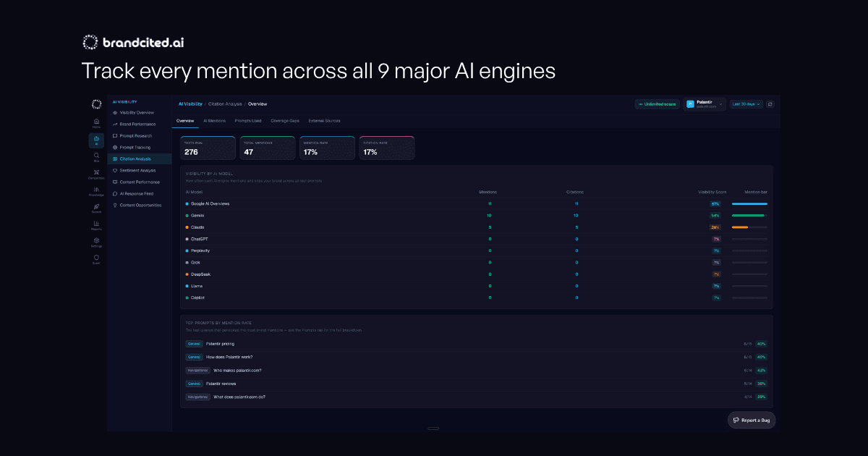Open the Growth rocket icon
Viewport: 868px width, 456px height.
pyautogui.click(x=96, y=208)
